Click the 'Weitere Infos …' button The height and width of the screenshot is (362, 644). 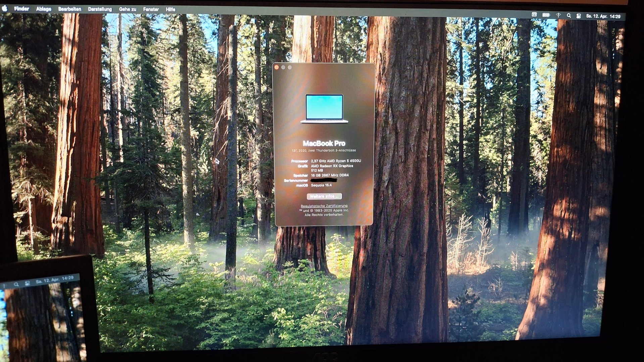click(x=324, y=196)
